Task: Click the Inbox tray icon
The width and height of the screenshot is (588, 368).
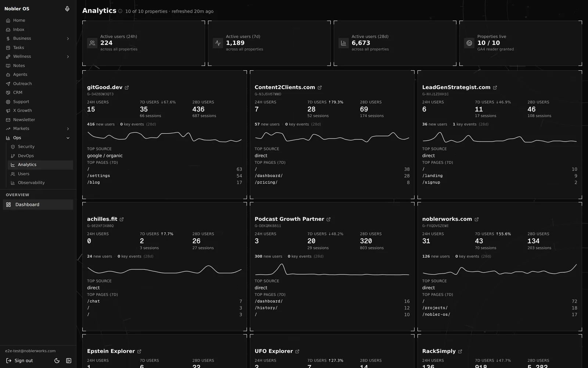Action: click(8, 29)
